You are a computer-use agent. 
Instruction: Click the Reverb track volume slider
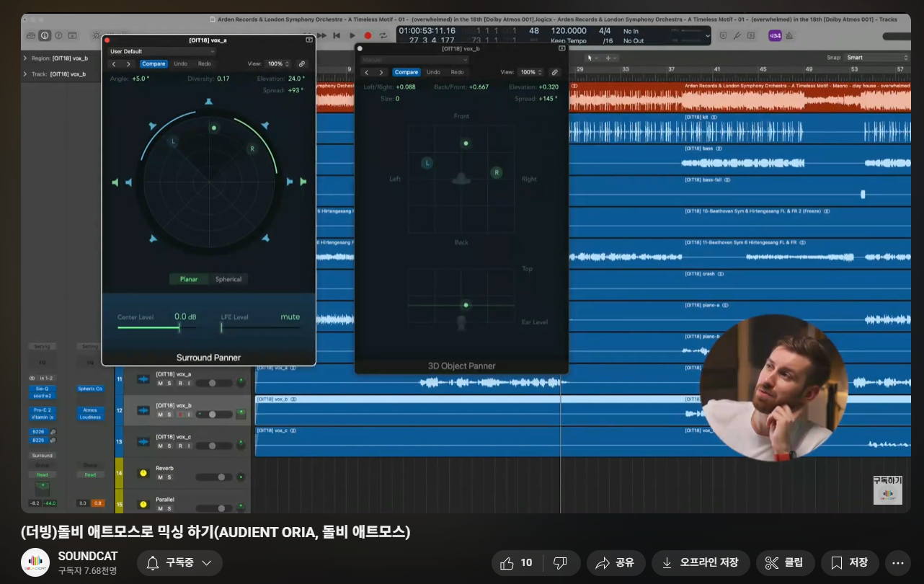pyautogui.click(x=215, y=477)
